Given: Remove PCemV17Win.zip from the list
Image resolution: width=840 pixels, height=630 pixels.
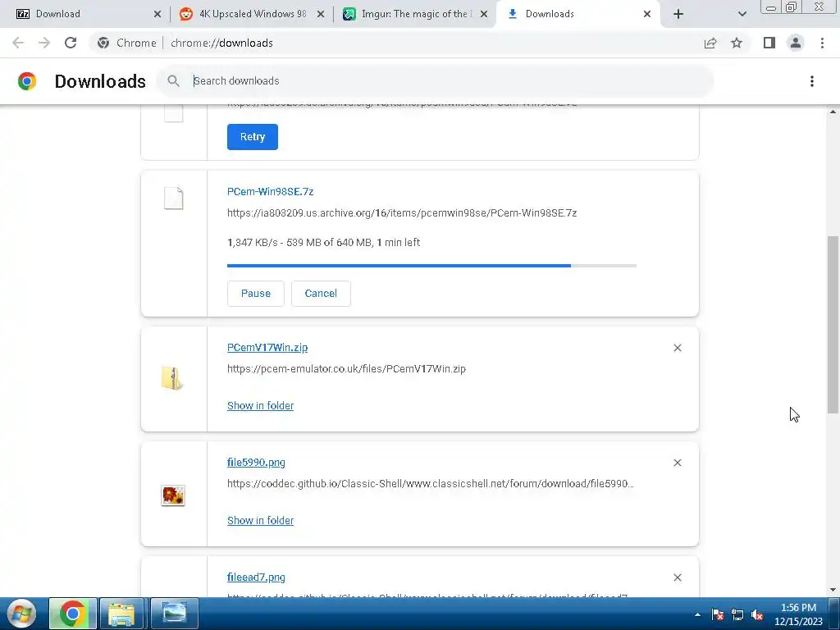Looking at the screenshot, I should tap(677, 348).
